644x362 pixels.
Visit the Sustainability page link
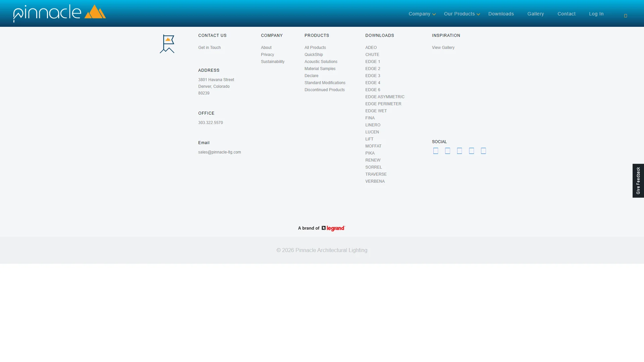(272, 62)
